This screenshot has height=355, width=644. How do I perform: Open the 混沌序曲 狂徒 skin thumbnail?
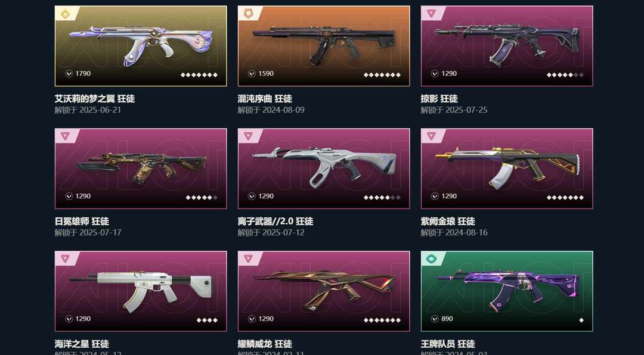tap(324, 46)
